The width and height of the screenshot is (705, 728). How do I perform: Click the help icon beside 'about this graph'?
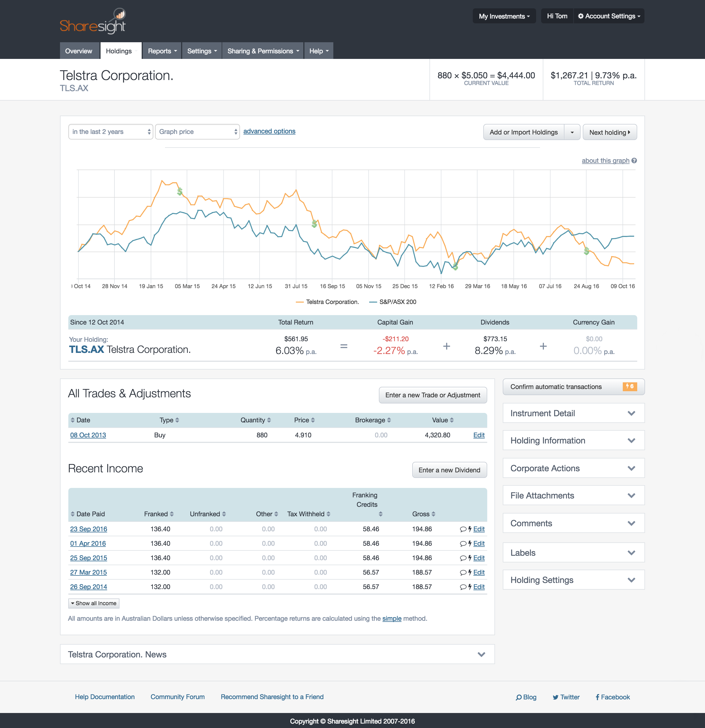634,160
